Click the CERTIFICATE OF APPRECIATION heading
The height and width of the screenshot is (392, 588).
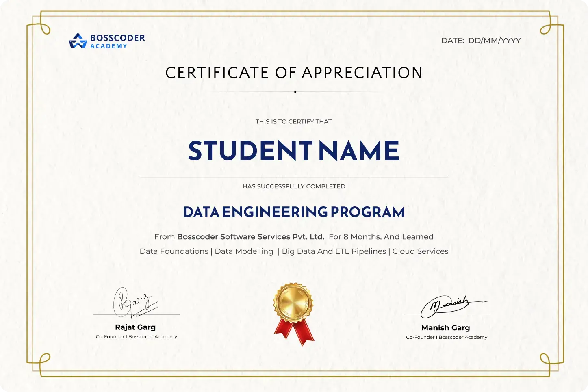294,73
